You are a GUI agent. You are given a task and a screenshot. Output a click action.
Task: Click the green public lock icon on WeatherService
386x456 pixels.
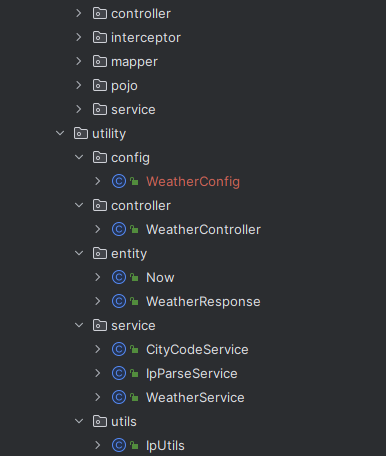point(134,397)
